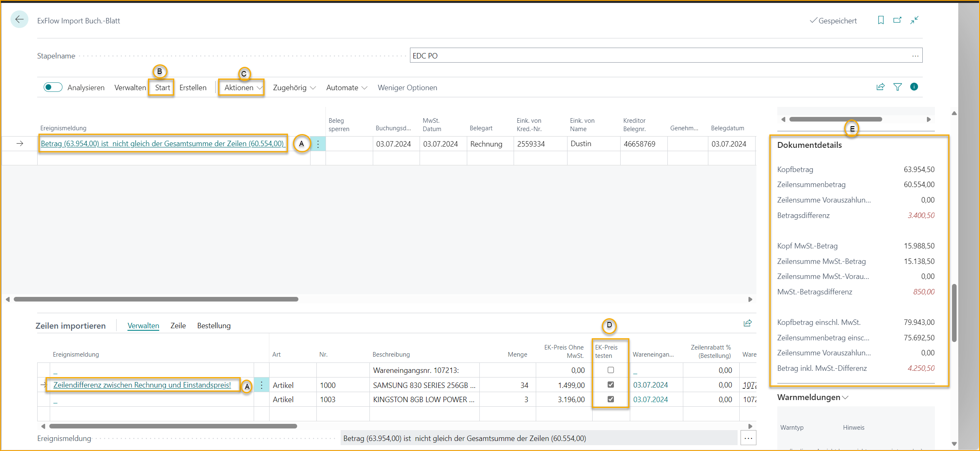Select the Bestellung menu in Zeilen importieren
The width and height of the screenshot is (980, 451).
click(x=214, y=325)
